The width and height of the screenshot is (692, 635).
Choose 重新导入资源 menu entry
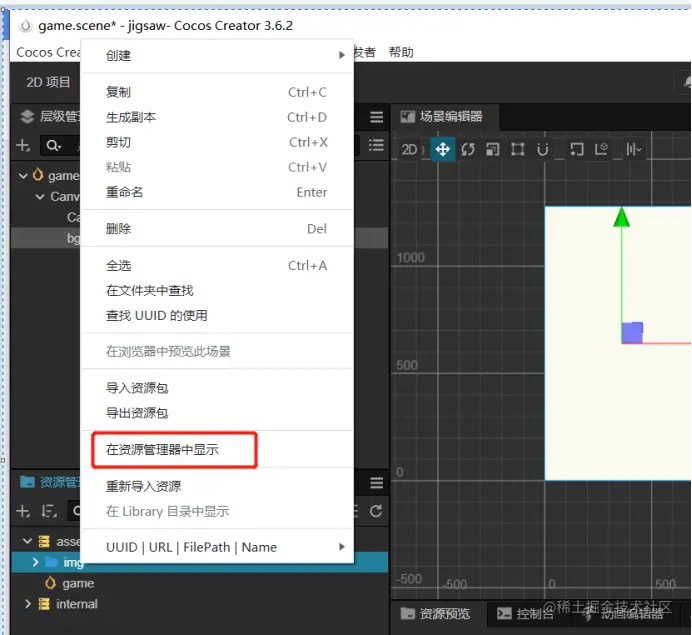218,486
